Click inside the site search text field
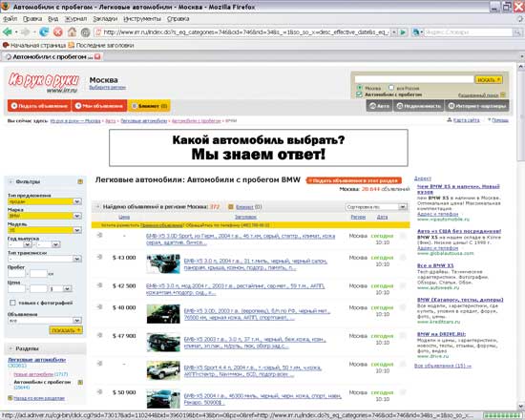Image resolution: width=525 pixels, height=420 pixels. click(414, 79)
